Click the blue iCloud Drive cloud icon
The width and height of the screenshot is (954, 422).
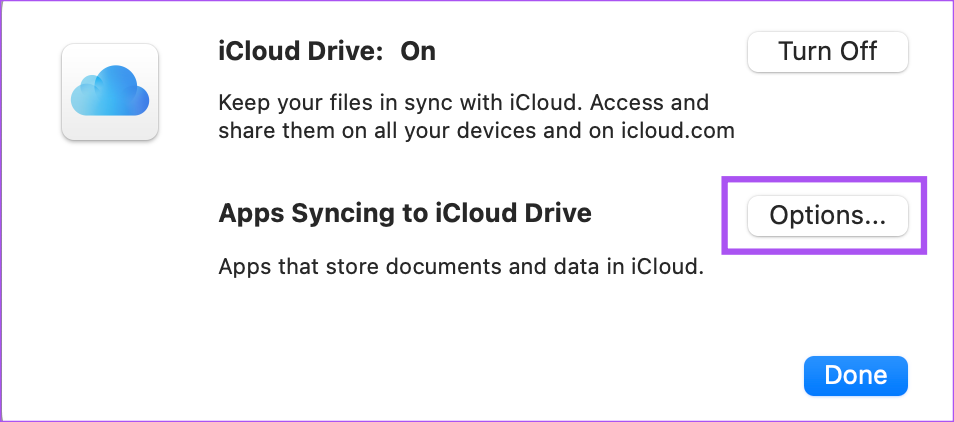(110, 92)
